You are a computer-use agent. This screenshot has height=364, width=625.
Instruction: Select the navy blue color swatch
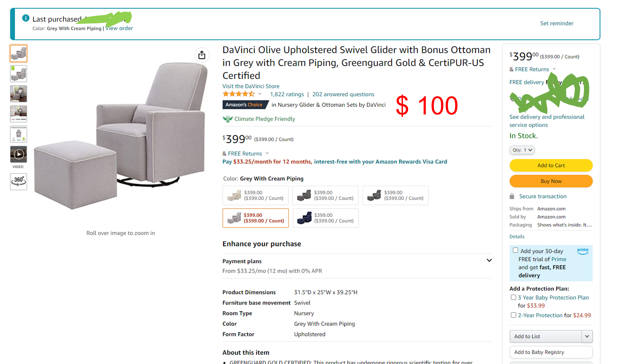click(x=325, y=218)
